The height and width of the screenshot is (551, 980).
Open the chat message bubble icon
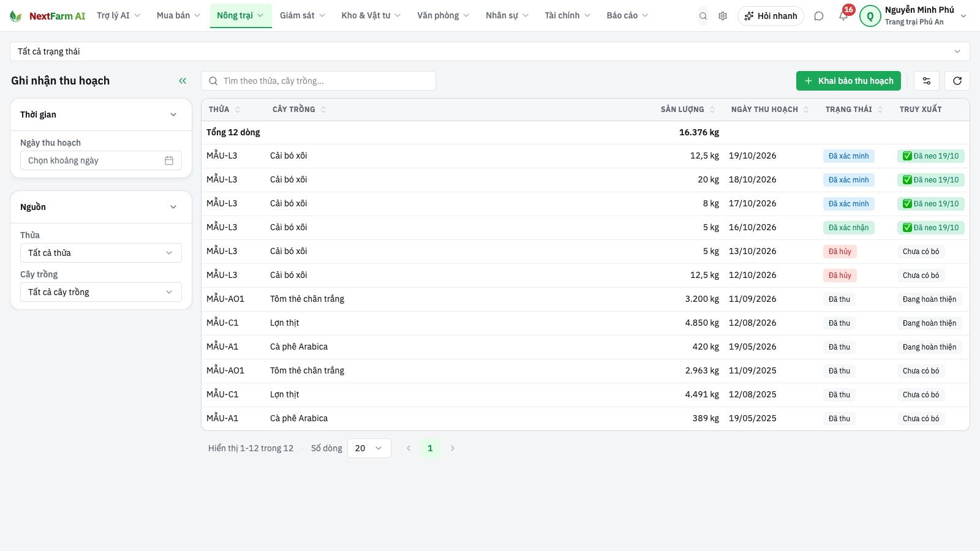(x=819, y=16)
